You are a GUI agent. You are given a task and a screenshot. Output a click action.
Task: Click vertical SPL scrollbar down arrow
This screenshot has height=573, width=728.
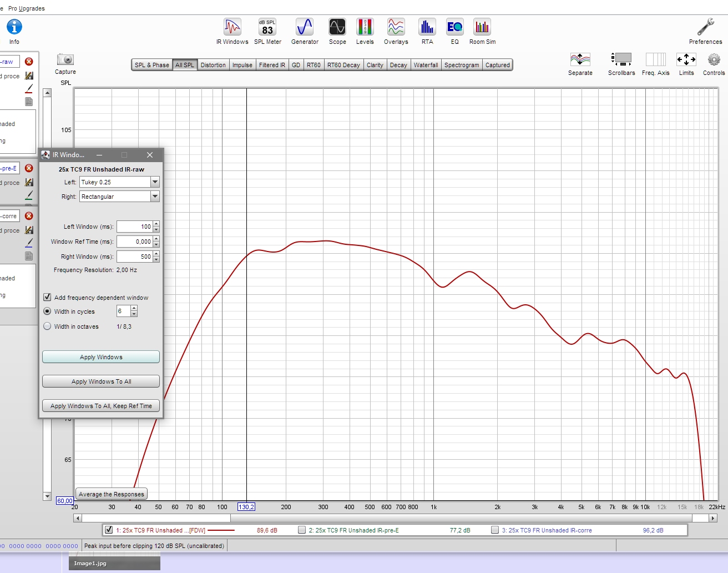[47, 496]
